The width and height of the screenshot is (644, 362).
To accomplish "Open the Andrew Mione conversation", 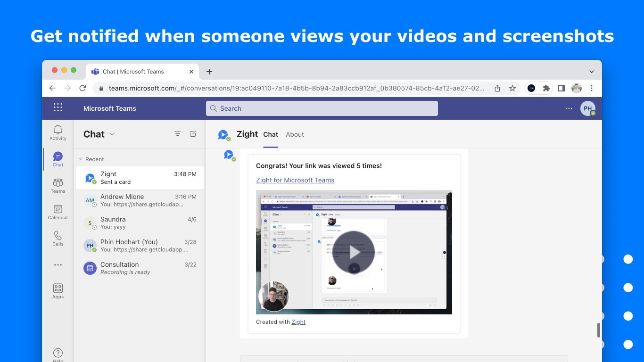I will point(140,200).
